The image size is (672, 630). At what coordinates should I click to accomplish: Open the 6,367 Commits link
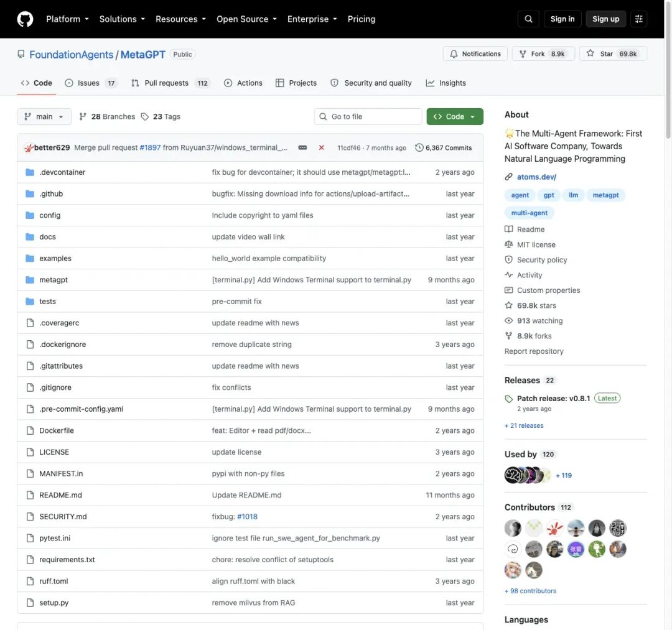point(444,147)
